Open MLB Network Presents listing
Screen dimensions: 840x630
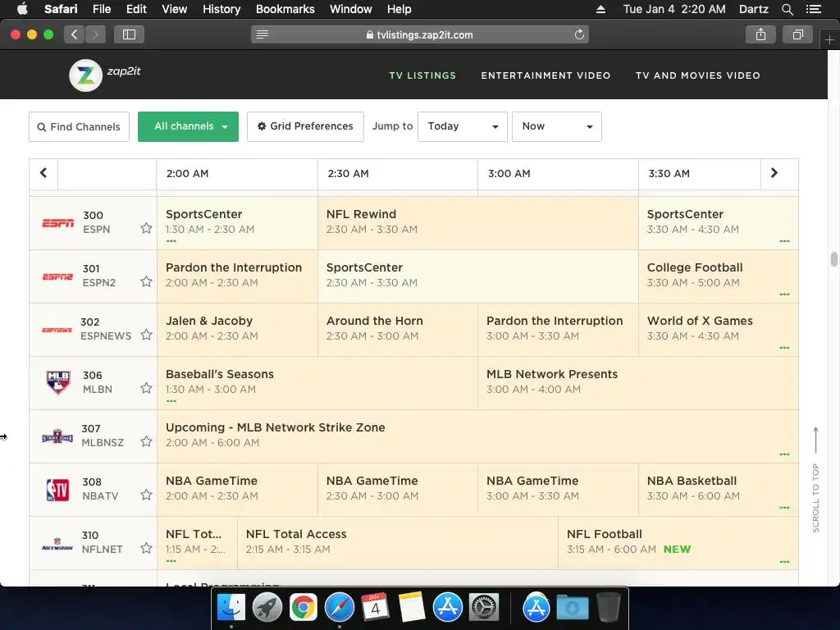[x=638, y=383]
